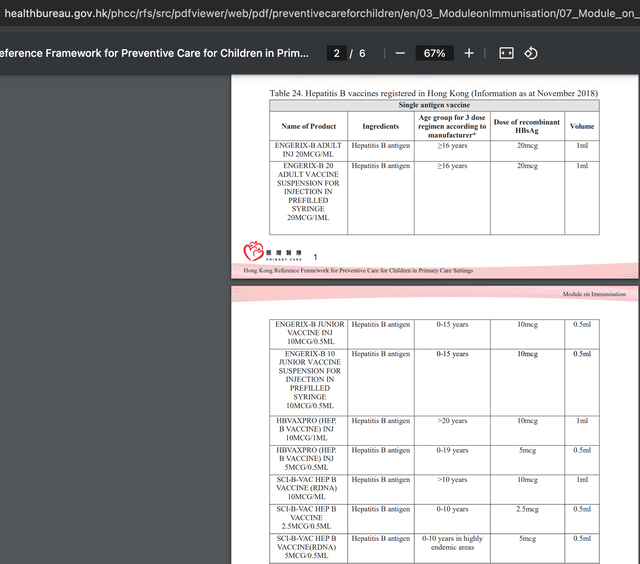Click the PDF document title in toolbar
640x564 pixels.
click(x=154, y=53)
